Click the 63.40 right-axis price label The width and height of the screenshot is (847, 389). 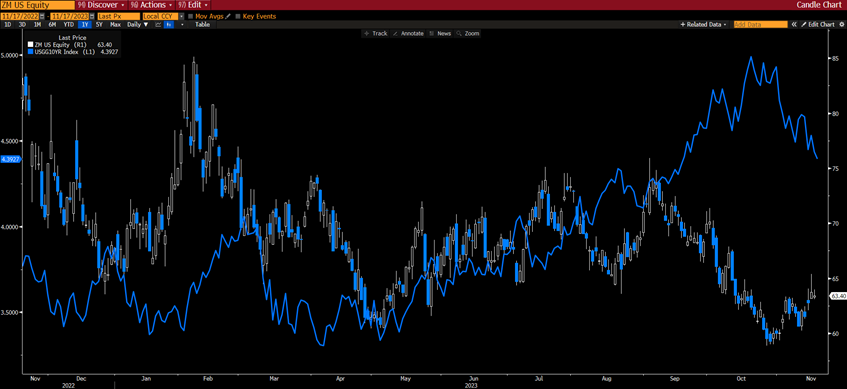pos(838,296)
